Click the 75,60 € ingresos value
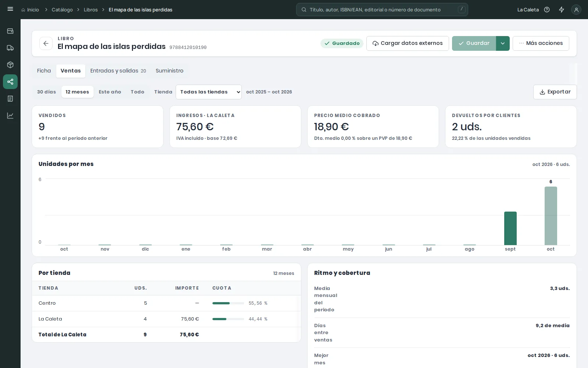Viewport: 588px width, 368px height. point(195,127)
